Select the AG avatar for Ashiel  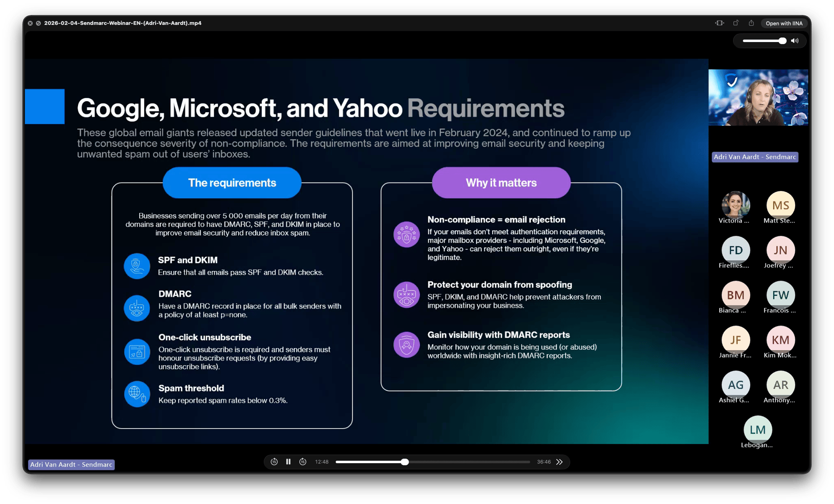tap(736, 385)
